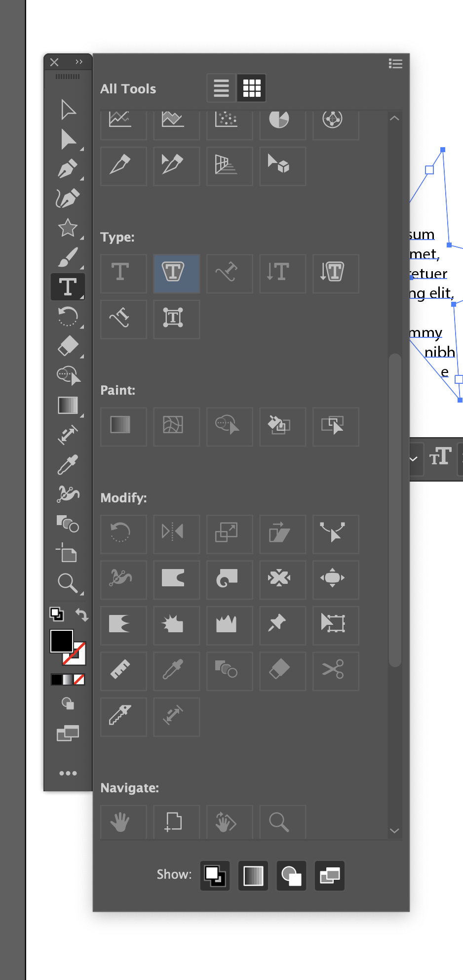Select the Direct Selection tool

click(68, 140)
